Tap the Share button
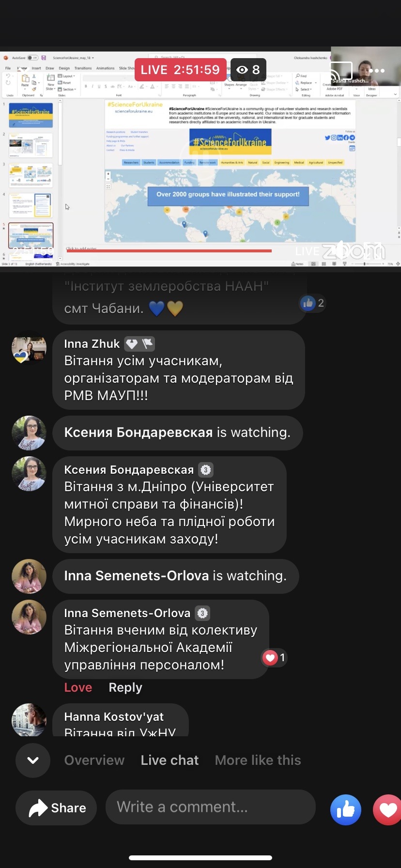The height and width of the screenshot is (868, 401). click(56, 807)
